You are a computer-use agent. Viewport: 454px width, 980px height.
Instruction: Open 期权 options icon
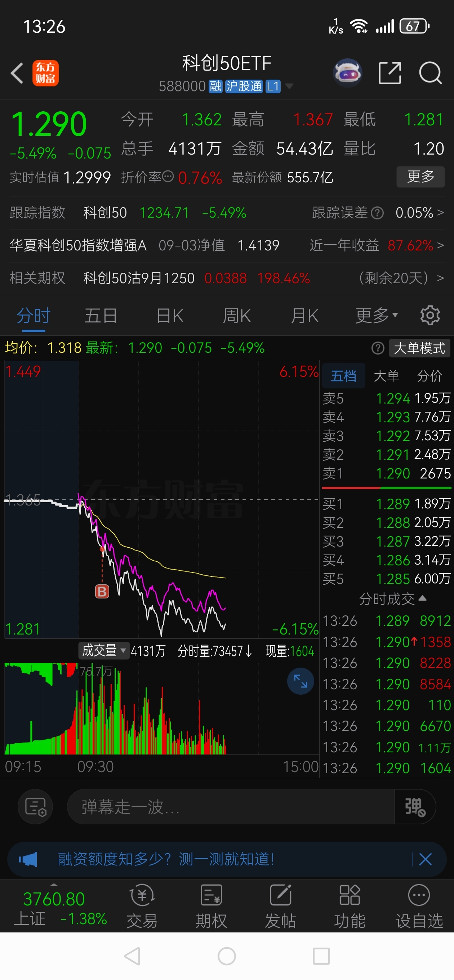211,906
